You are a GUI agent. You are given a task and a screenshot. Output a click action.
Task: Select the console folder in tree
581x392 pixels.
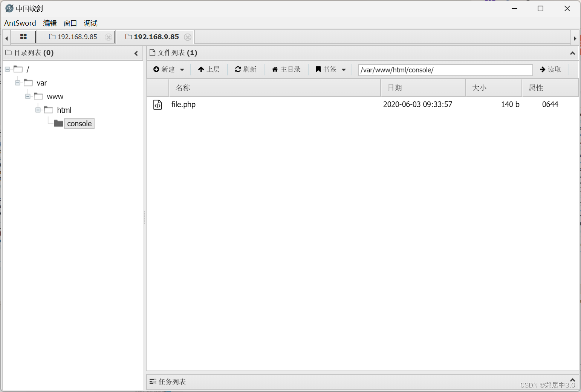pos(79,124)
